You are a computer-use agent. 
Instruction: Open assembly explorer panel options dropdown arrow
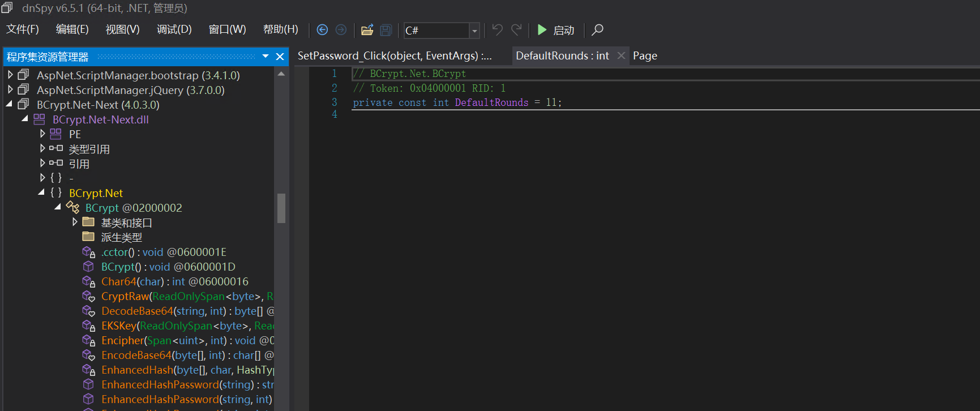click(x=266, y=56)
